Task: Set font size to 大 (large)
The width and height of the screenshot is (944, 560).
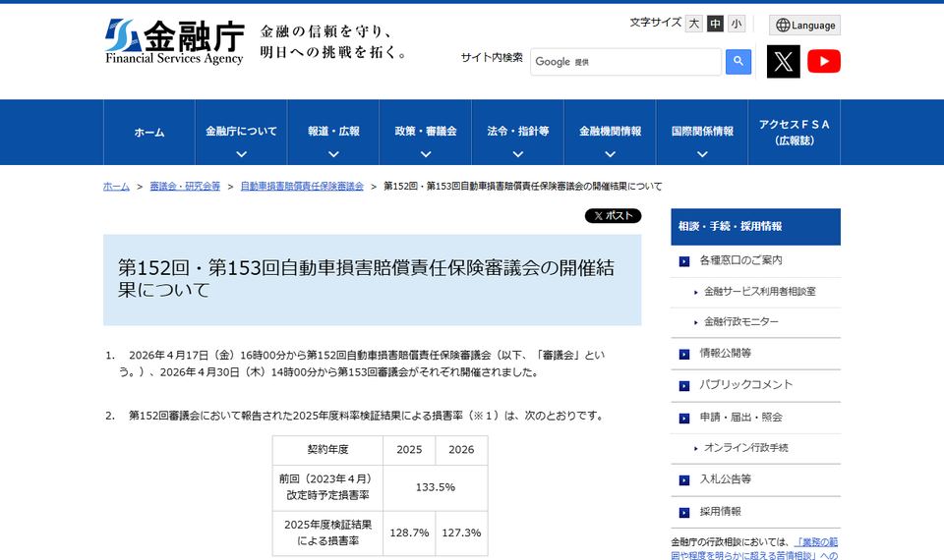Action: (693, 24)
